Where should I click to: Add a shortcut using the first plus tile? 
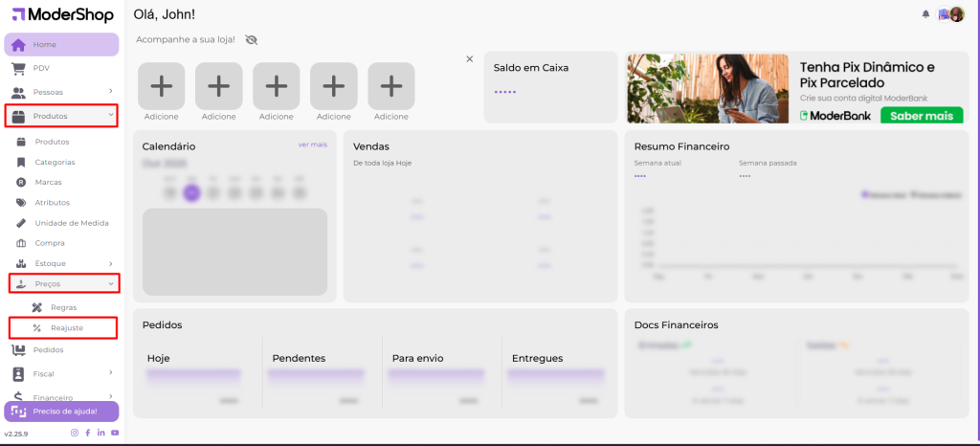[162, 86]
